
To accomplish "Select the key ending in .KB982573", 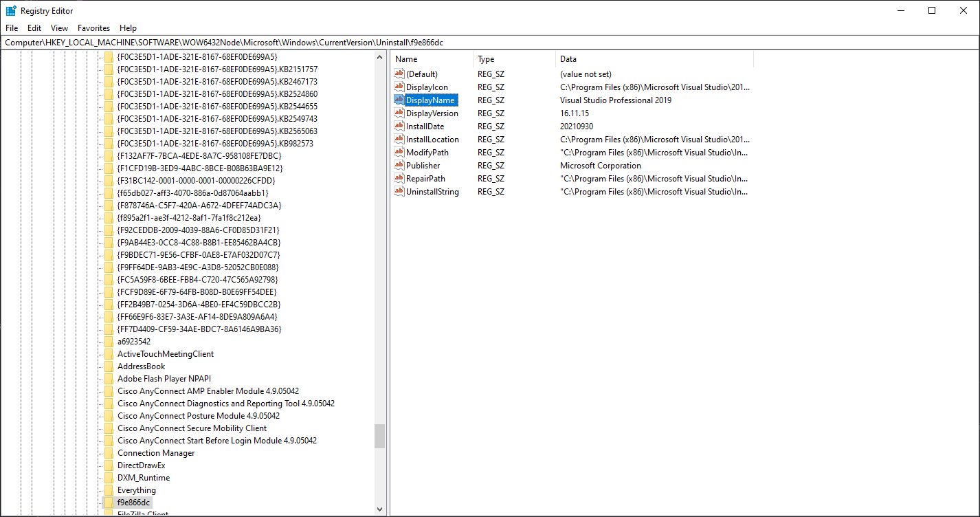I will pos(215,144).
